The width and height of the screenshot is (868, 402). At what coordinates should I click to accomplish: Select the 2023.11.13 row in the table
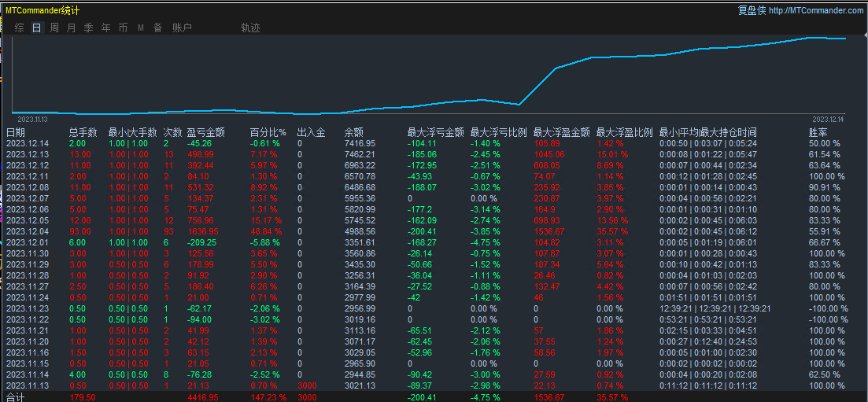point(28,385)
